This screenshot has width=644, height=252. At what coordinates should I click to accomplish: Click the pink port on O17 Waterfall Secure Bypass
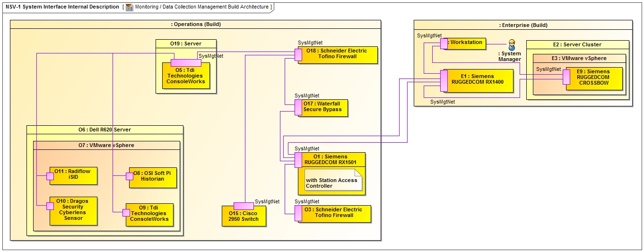coord(298,108)
